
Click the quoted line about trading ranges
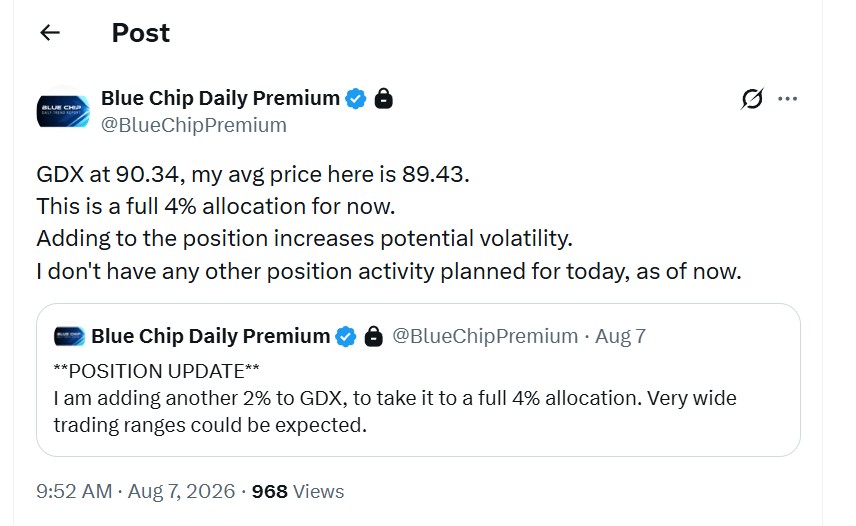210,425
